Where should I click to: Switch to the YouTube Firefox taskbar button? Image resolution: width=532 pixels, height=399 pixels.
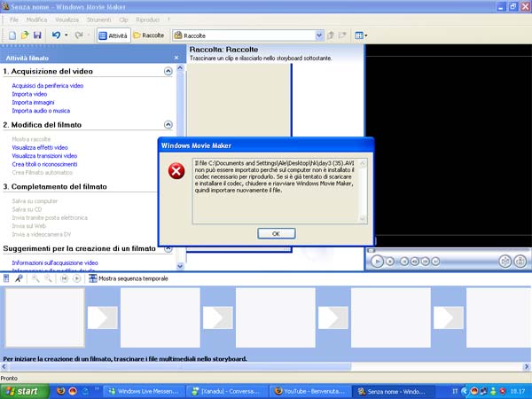[x=309, y=391]
